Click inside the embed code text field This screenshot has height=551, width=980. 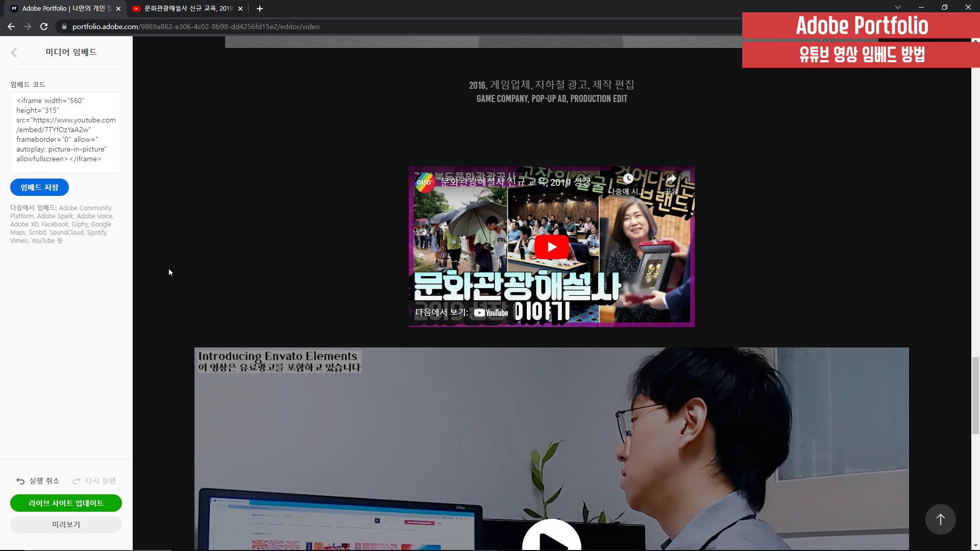pos(66,132)
